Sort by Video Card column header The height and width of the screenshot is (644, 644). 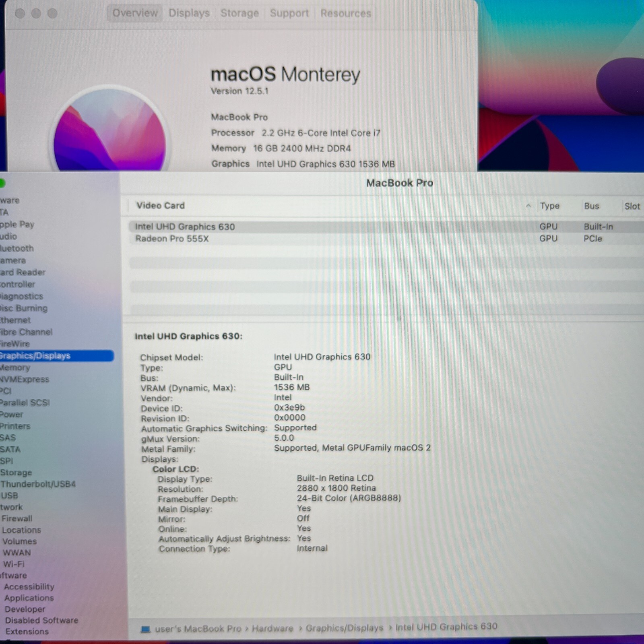(160, 205)
